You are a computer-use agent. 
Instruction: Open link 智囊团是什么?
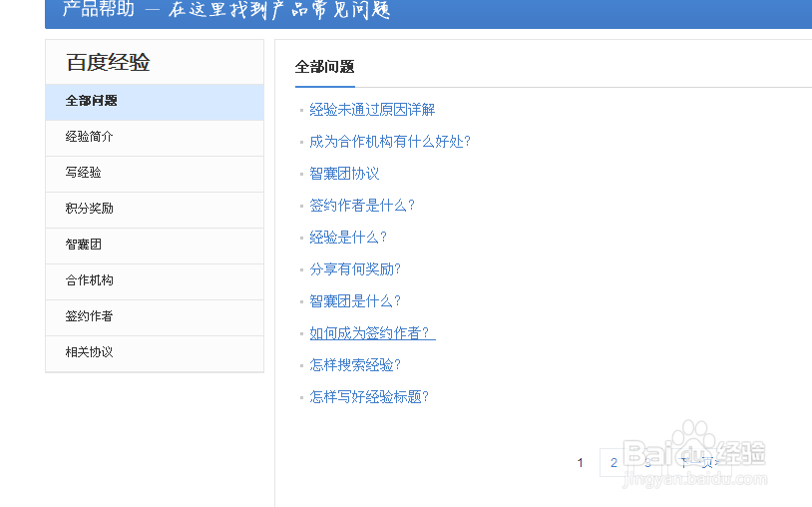click(355, 301)
